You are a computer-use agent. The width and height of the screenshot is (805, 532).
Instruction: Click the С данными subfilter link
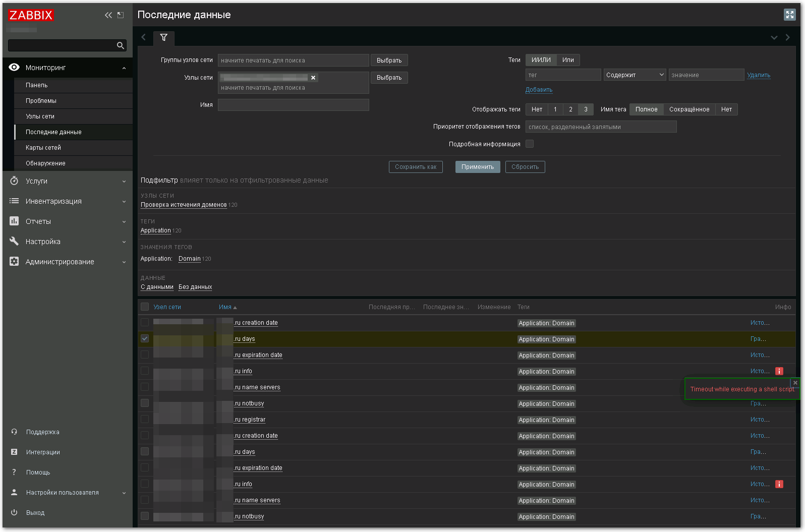(157, 287)
